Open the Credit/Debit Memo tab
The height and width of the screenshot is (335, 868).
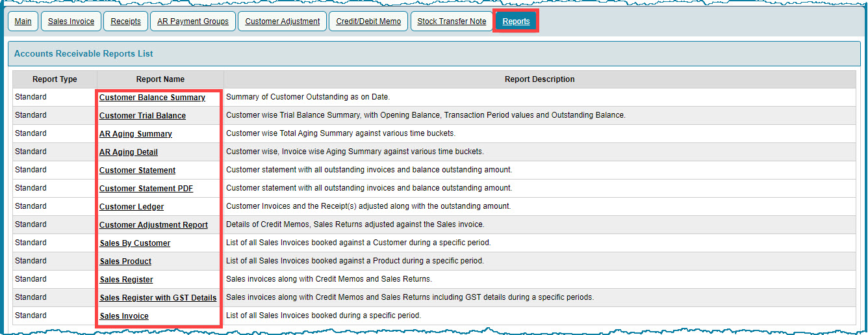[x=368, y=21]
